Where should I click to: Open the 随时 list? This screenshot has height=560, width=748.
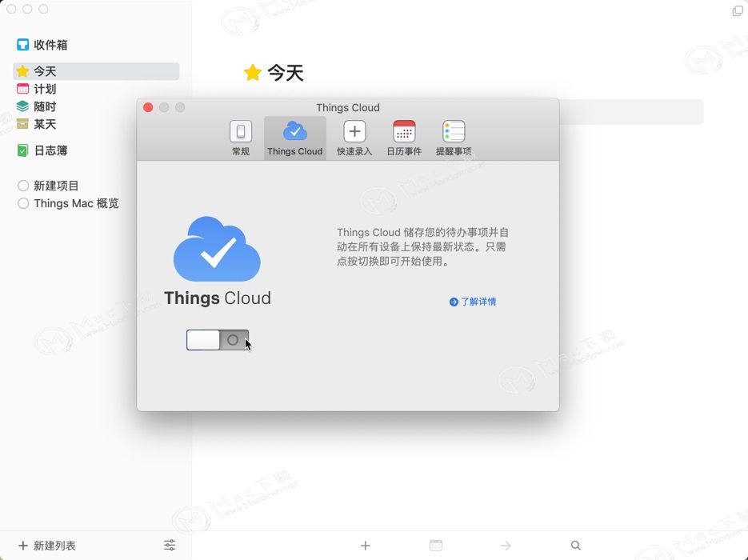[36, 106]
